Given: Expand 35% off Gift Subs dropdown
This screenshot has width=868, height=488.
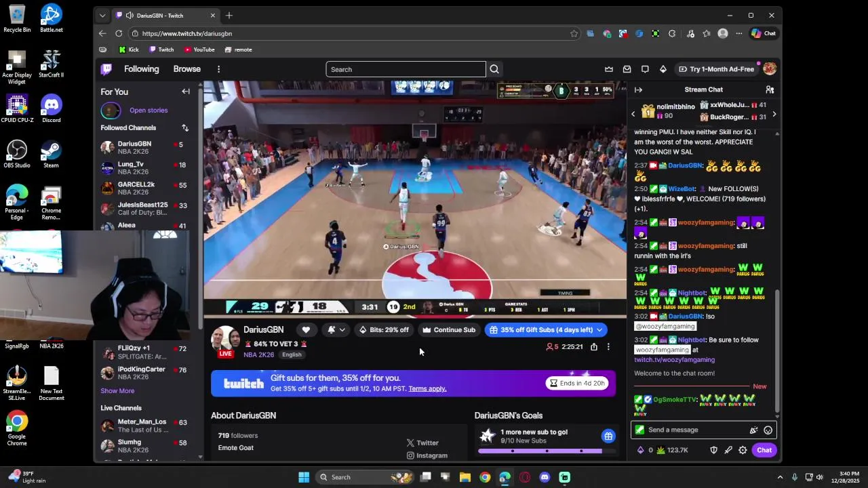Looking at the screenshot, I should (599, 330).
